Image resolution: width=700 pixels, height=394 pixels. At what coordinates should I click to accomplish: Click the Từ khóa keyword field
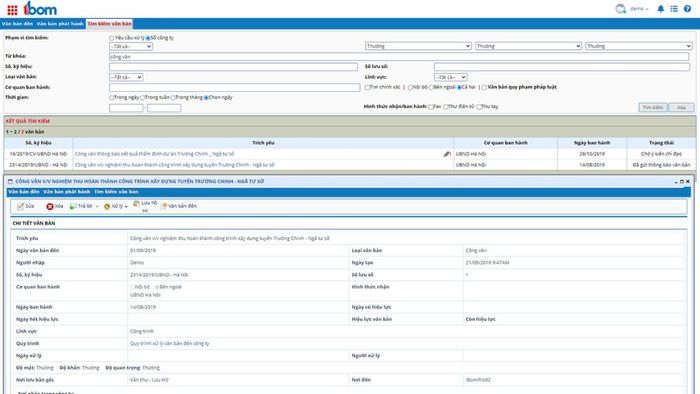pyautogui.click(x=399, y=57)
